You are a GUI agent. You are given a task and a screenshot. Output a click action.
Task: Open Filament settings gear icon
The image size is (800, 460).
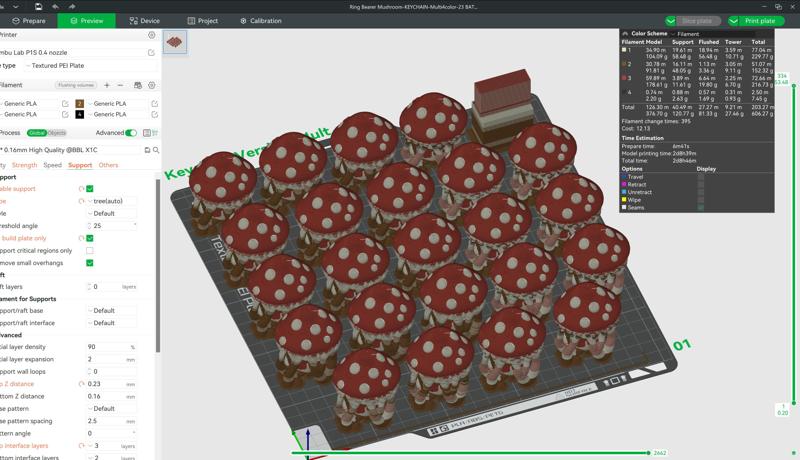pos(152,85)
